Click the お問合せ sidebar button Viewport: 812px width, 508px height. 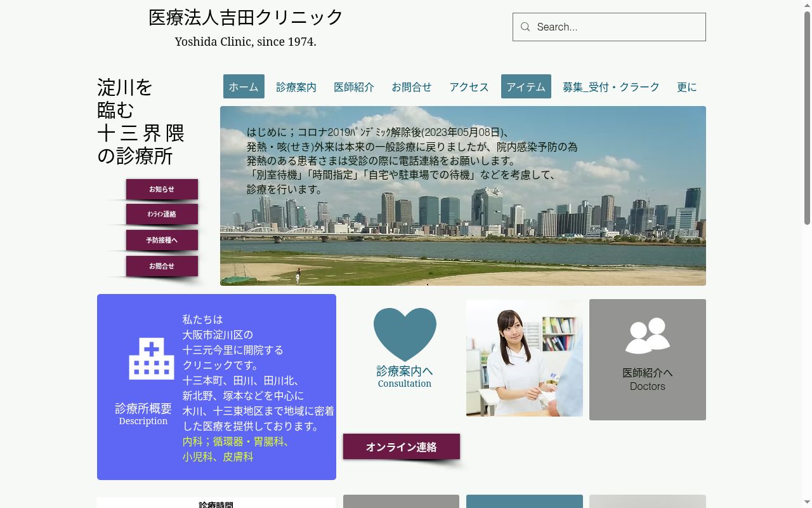click(162, 266)
